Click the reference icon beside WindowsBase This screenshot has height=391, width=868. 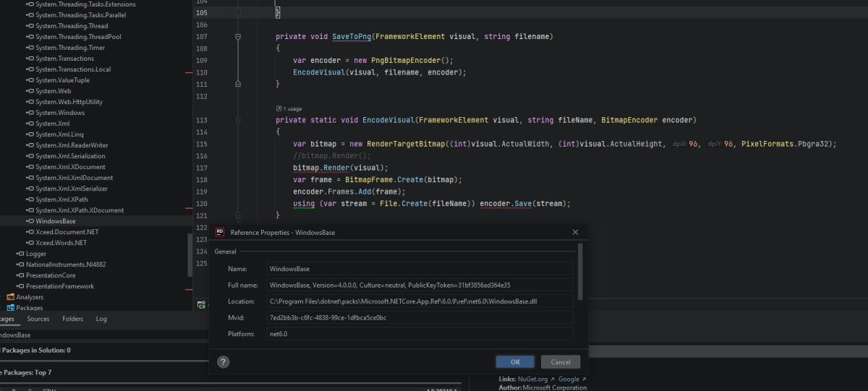pyautogui.click(x=30, y=221)
